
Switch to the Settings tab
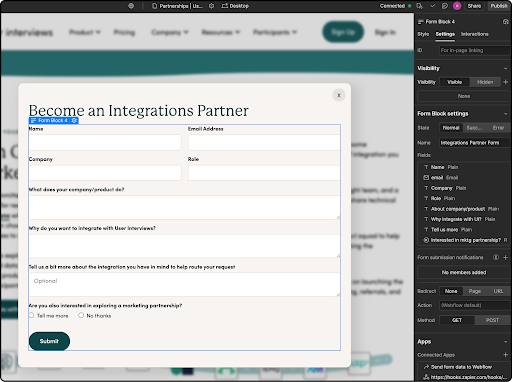click(445, 34)
